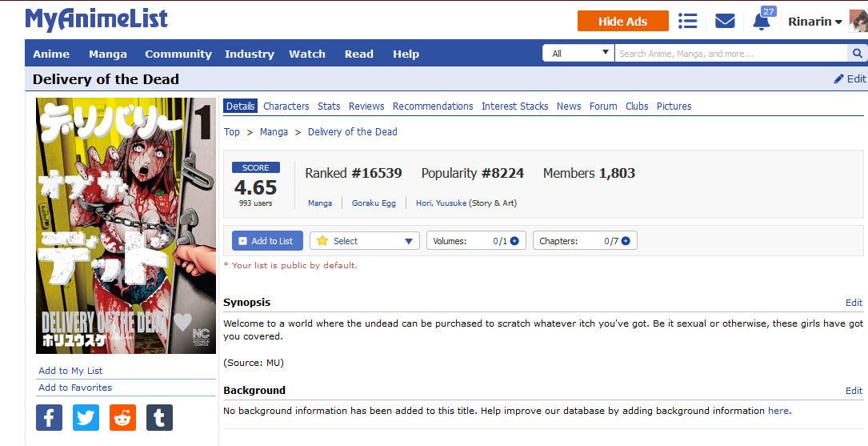The height and width of the screenshot is (446, 868).
Task: Click the Add to List button
Action: (x=267, y=241)
